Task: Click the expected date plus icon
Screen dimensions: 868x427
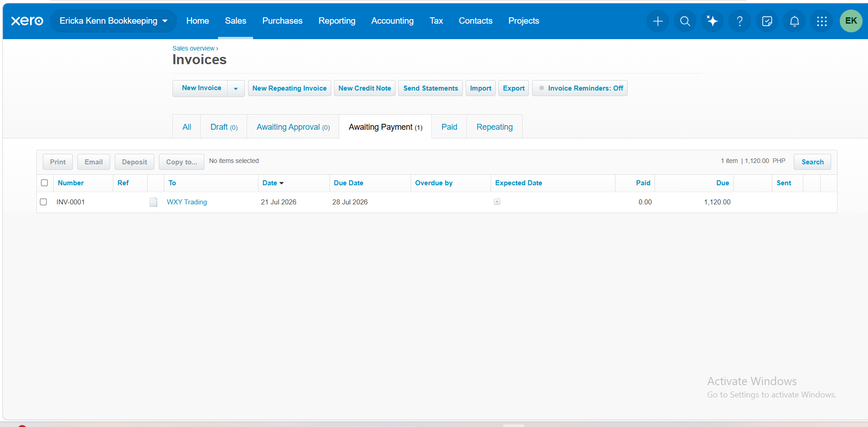Action: point(497,202)
